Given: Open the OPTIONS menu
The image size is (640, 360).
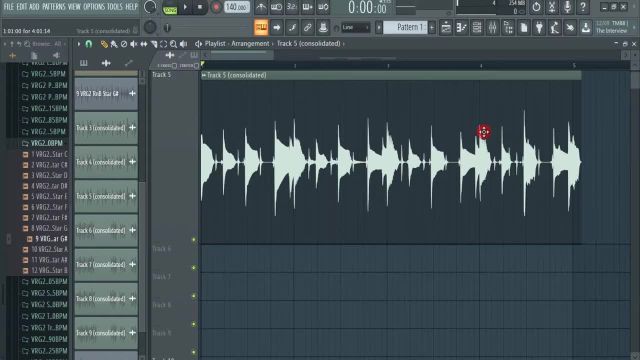Looking at the screenshot, I should pyautogui.click(x=94, y=7).
